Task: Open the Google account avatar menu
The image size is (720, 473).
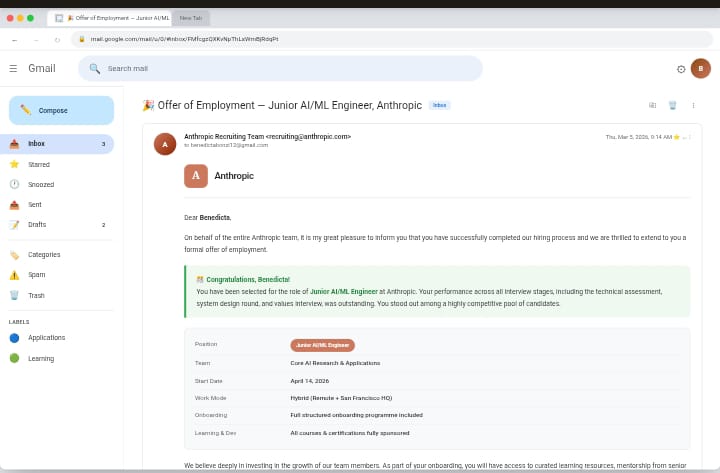Action: click(701, 68)
